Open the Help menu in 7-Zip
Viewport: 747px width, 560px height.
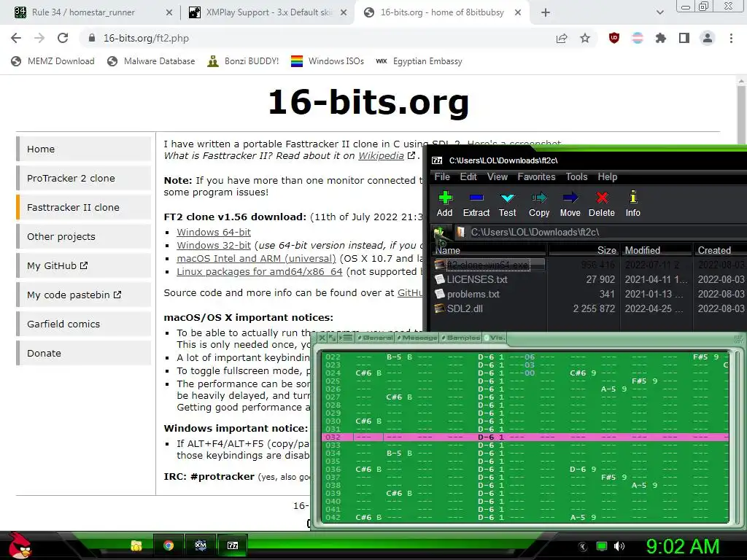[608, 176]
